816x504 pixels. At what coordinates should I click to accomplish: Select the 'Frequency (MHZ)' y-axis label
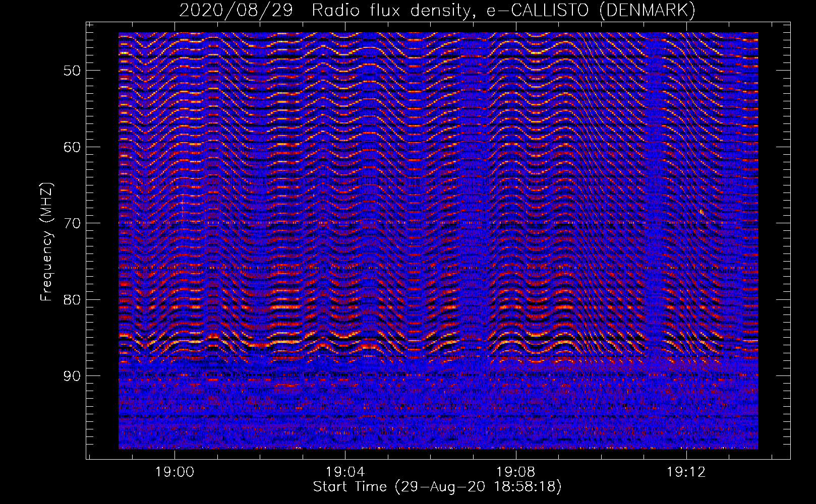point(46,242)
